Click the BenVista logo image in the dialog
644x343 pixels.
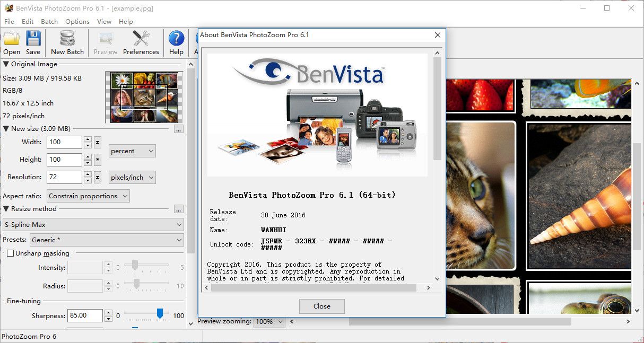tap(317, 115)
